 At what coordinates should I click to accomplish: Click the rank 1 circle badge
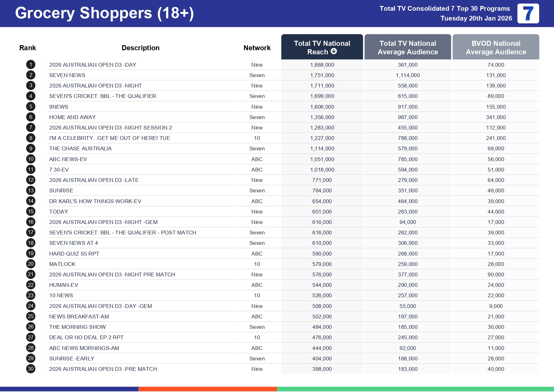point(31,65)
